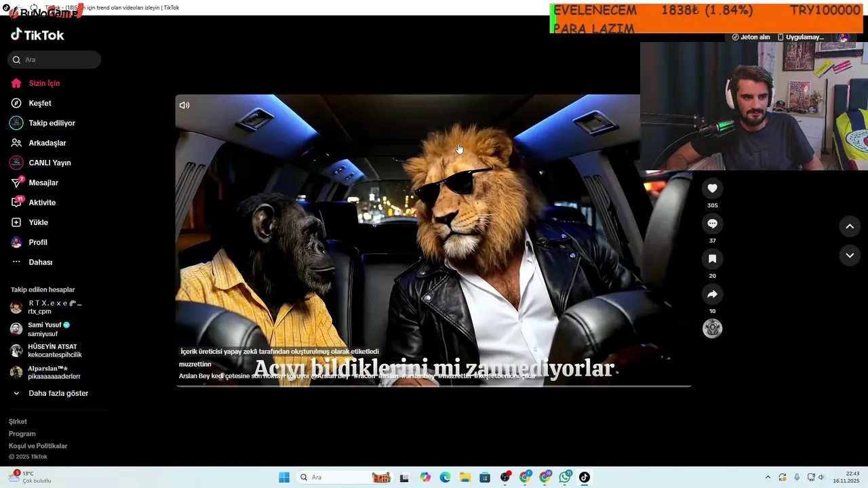Viewport: 868px width, 488px height.
Task: Click the Yükle plus icon
Action: click(16, 222)
